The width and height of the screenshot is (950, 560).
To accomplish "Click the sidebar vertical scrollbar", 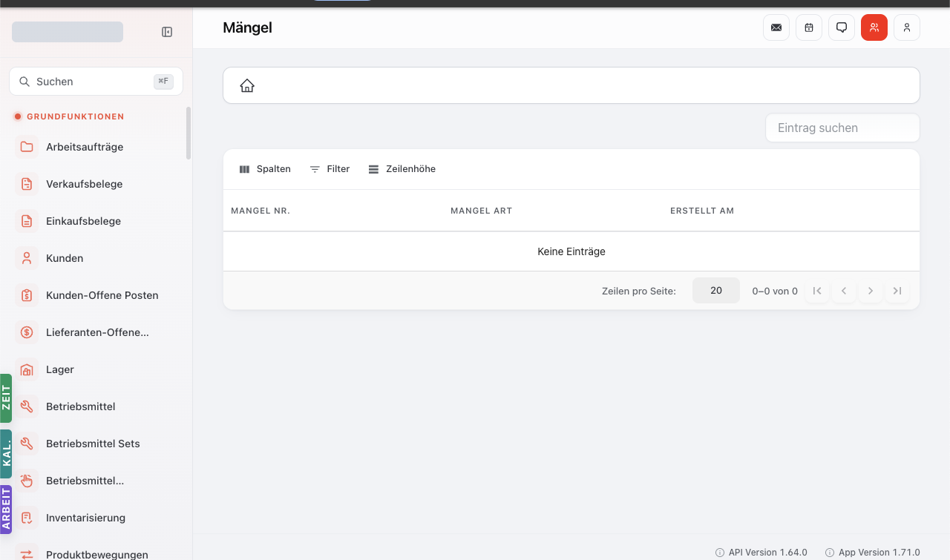I will click(189, 134).
